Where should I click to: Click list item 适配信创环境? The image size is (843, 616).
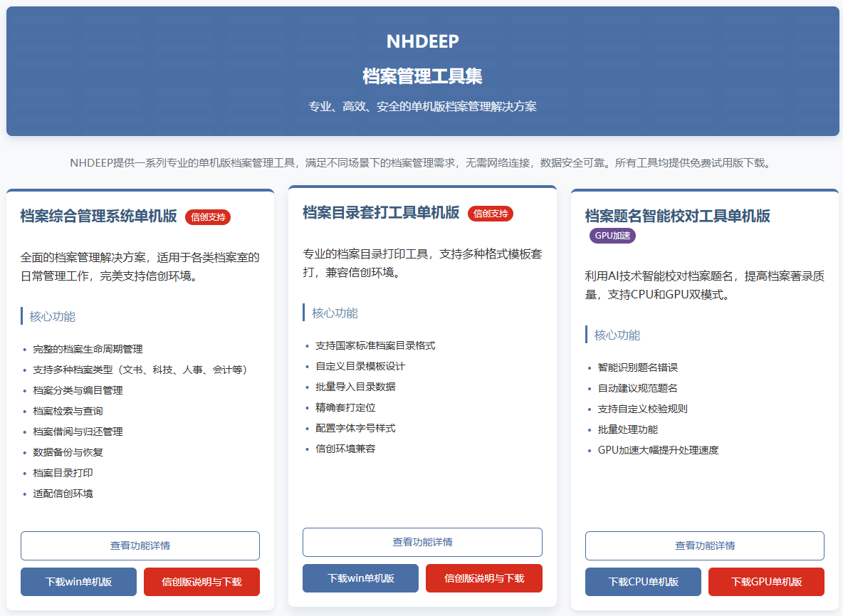(63, 494)
